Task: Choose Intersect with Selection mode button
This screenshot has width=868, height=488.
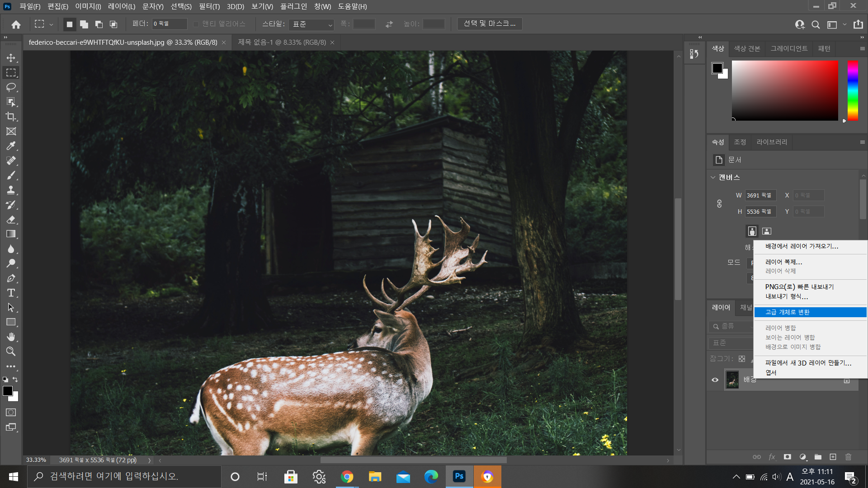Action: (113, 24)
